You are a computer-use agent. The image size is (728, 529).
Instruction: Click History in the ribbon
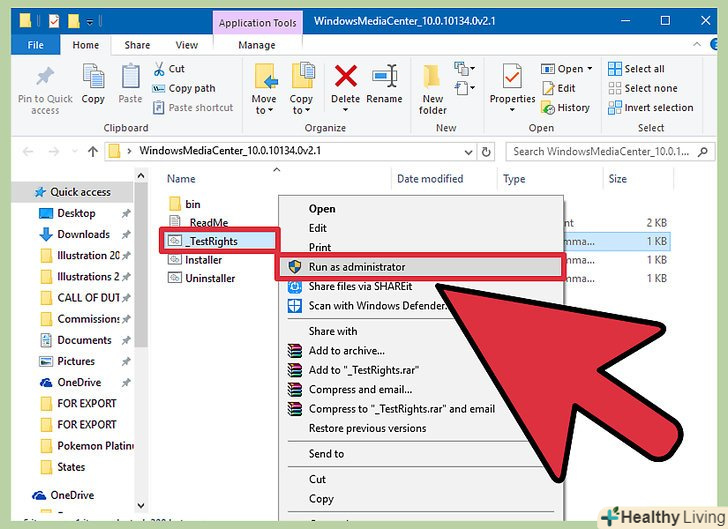pos(566,108)
